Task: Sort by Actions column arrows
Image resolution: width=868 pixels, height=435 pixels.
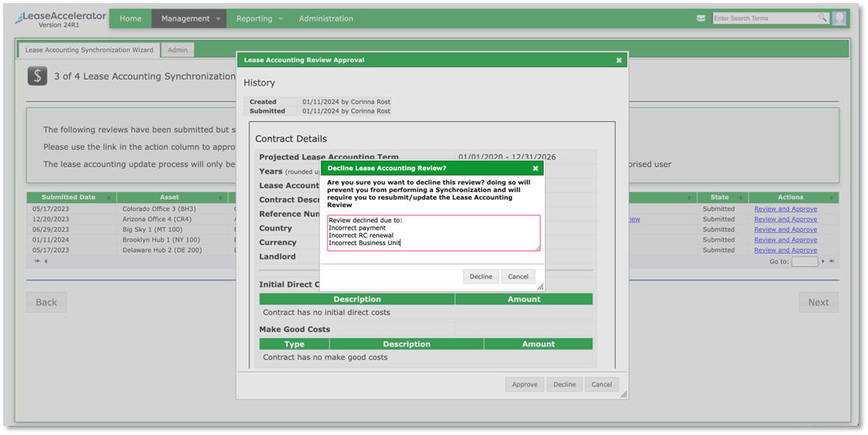Action: (x=831, y=198)
